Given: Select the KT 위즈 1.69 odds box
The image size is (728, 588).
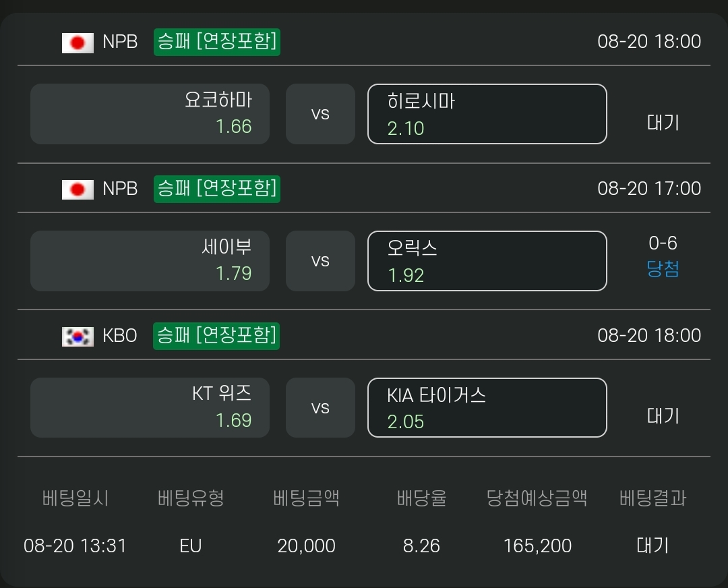Looking at the screenshot, I should pyautogui.click(x=150, y=407).
